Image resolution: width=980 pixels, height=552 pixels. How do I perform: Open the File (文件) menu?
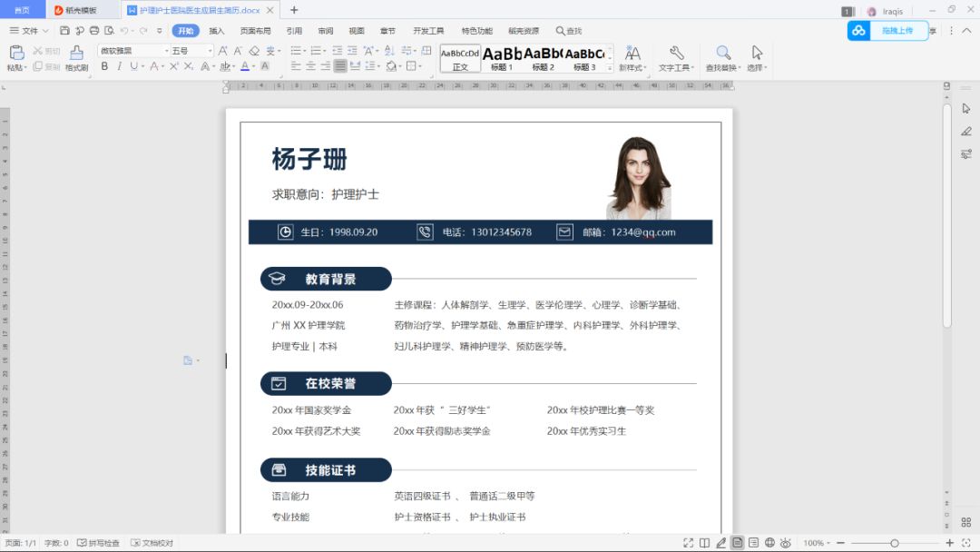pyautogui.click(x=29, y=31)
